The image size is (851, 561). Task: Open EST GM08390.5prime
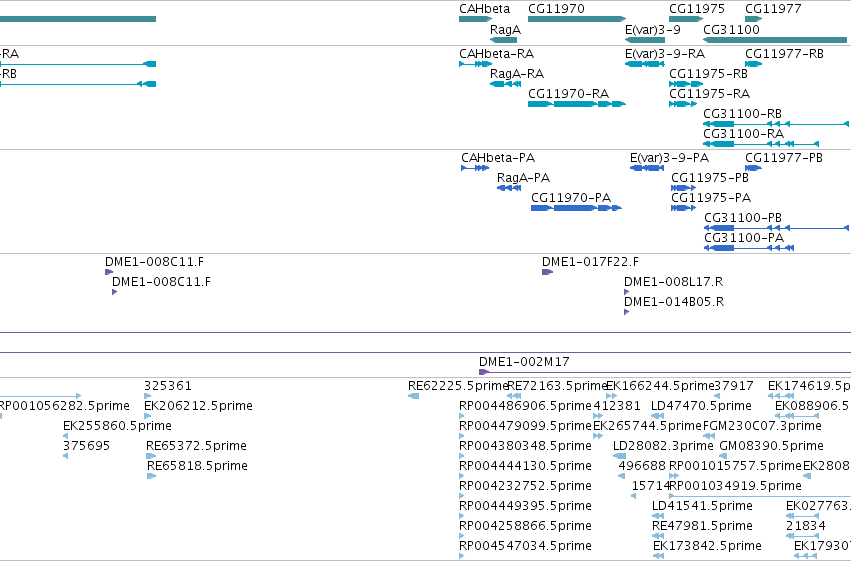pyautogui.click(x=723, y=456)
